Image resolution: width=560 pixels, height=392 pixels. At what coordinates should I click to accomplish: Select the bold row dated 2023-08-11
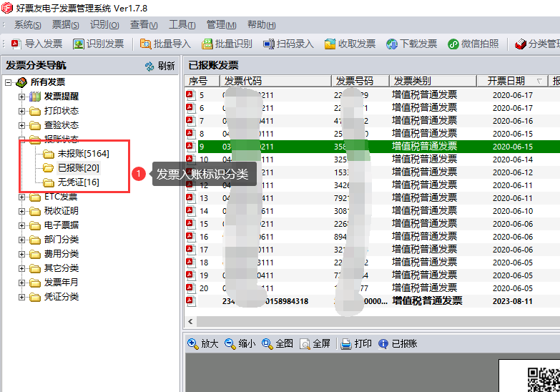[x=373, y=301]
